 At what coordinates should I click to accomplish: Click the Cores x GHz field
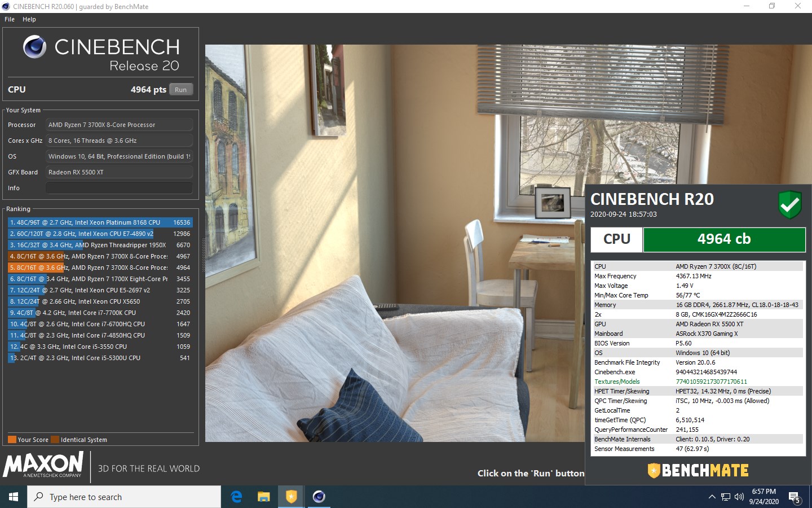[119, 141]
